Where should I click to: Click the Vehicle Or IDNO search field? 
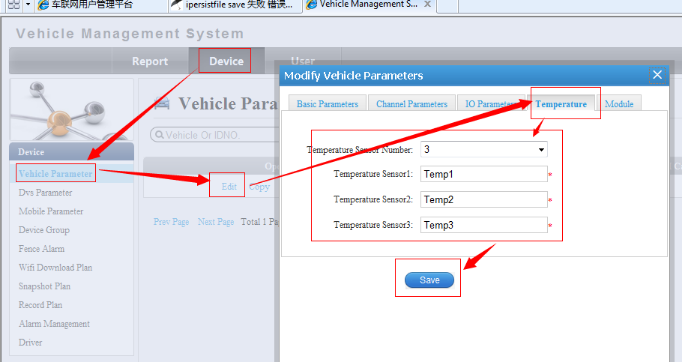pos(216,135)
